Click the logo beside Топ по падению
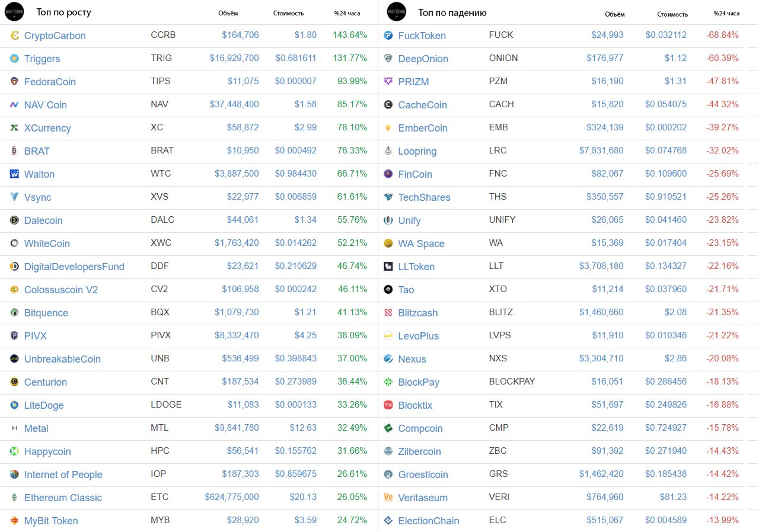 tap(396, 12)
